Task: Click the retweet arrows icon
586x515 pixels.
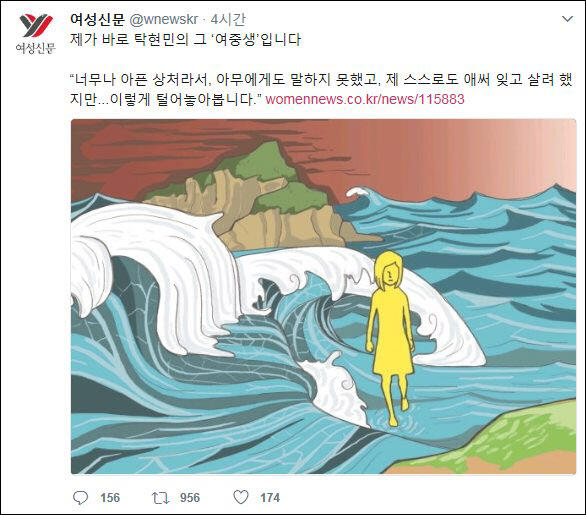Action: (161, 498)
